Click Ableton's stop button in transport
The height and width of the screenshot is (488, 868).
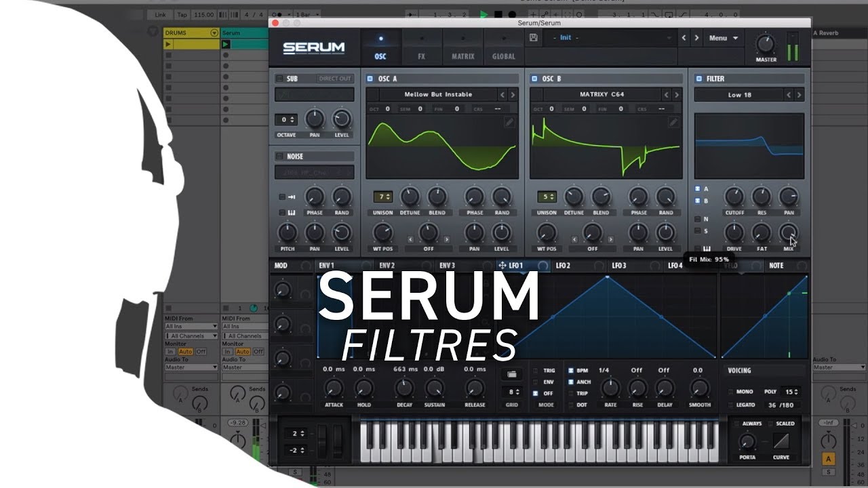498,14
